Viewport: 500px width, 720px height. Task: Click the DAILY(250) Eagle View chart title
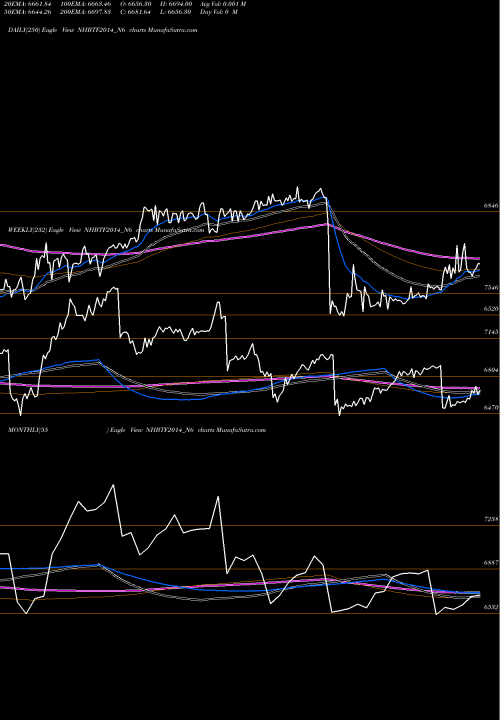point(102,30)
